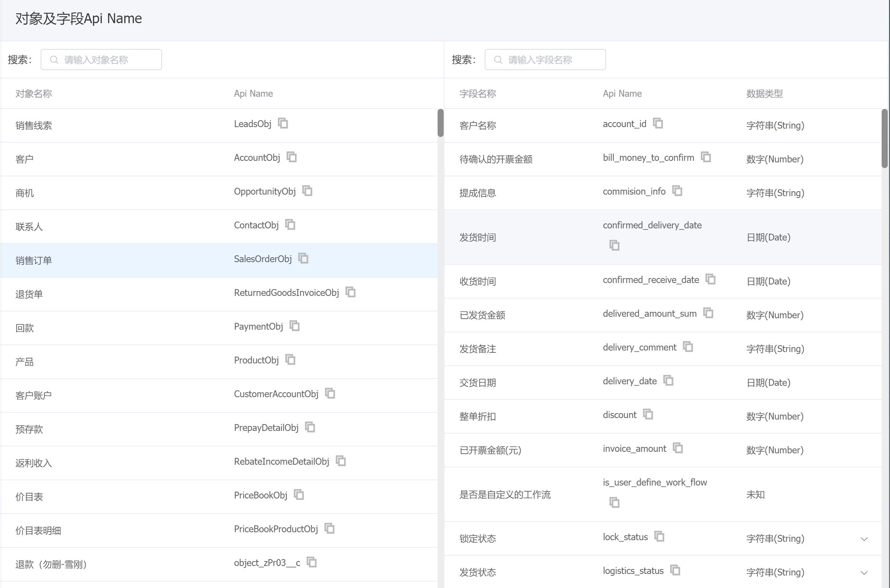
Task: Copy the is_user_define_work_flow field name
Action: (614, 503)
